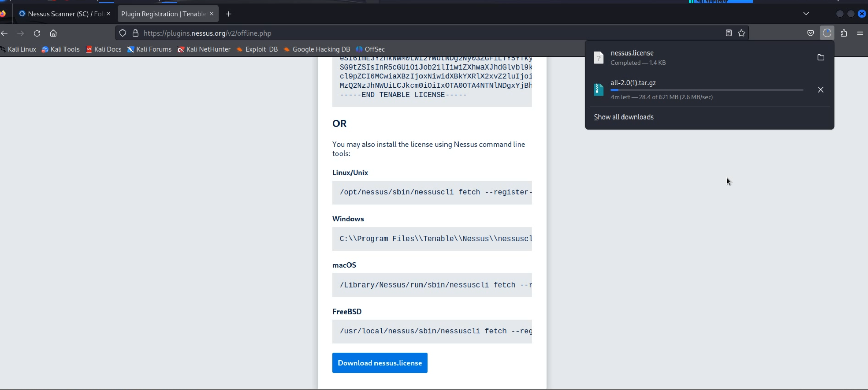Open the Firefox hamburger application menu

(x=860, y=33)
